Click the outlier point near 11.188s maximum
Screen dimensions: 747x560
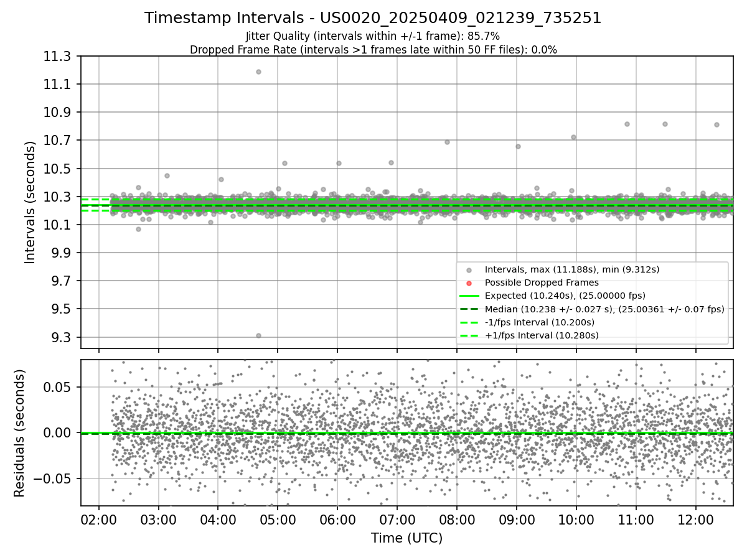tap(258, 72)
